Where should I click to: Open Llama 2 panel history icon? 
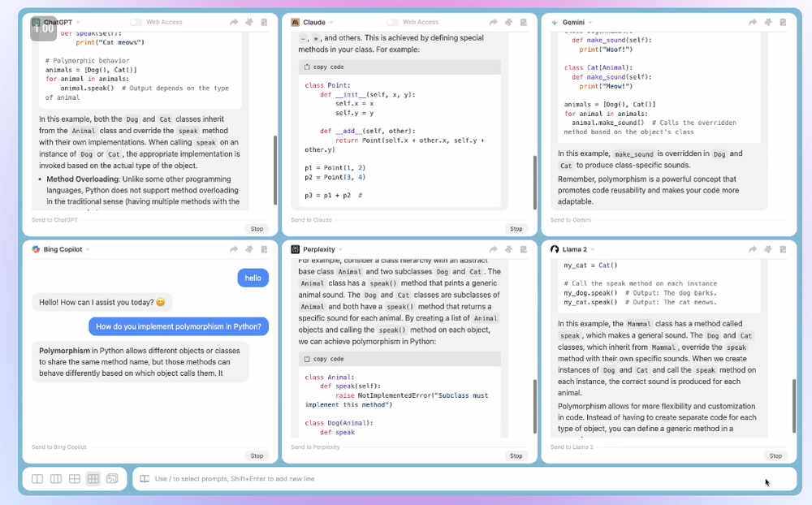coord(783,249)
